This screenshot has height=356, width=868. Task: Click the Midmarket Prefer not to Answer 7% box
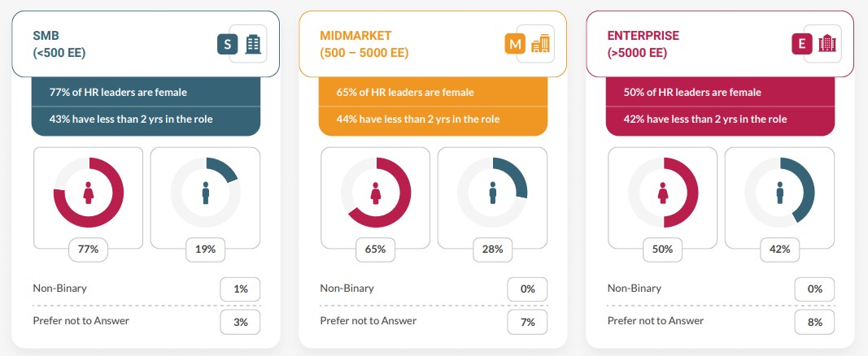tap(528, 323)
